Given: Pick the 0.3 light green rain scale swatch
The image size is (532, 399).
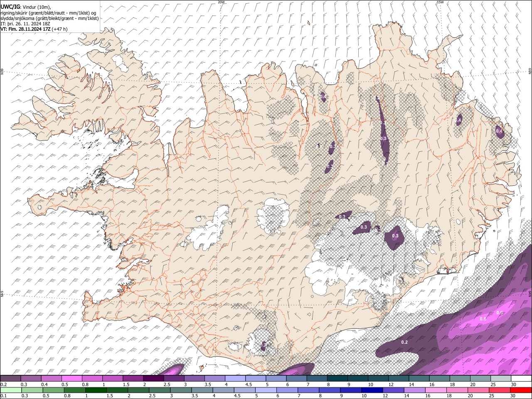Looking at the screenshot, I should (x=32, y=390).
